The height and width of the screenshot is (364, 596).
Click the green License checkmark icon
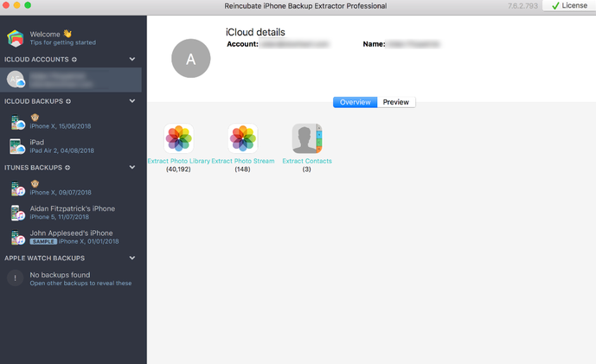[x=555, y=6]
